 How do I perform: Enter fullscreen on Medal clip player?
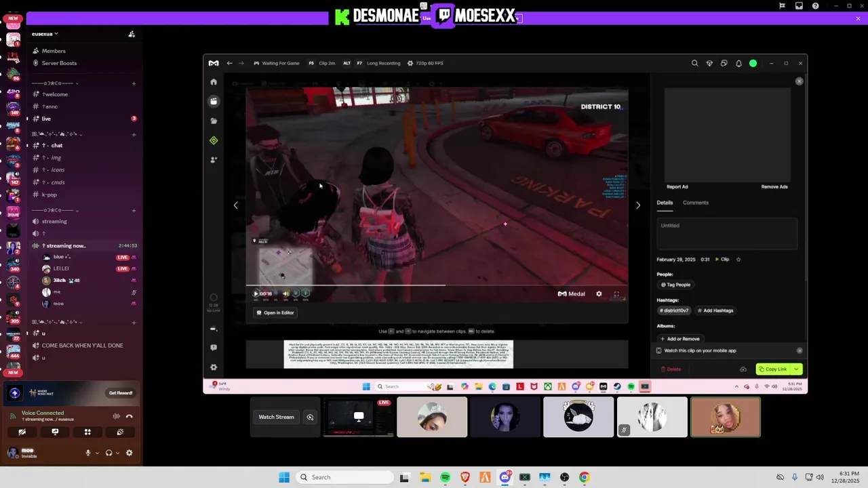(x=616, y=293)
